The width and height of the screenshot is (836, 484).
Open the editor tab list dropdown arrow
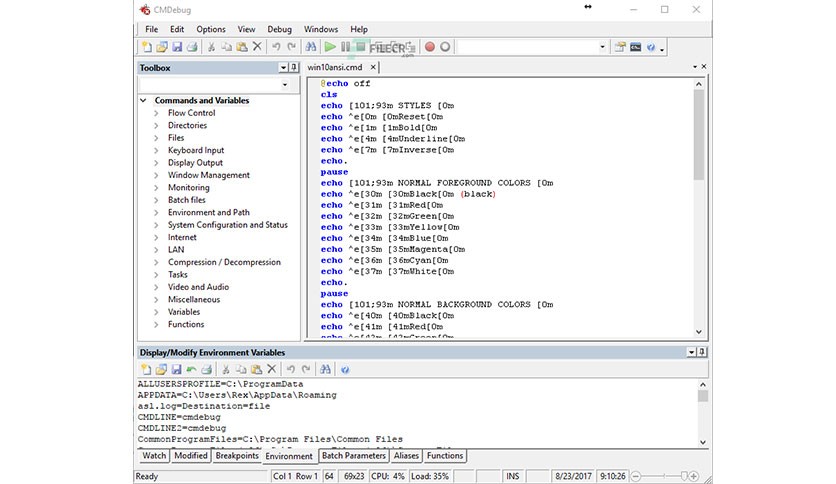point(695,67)
